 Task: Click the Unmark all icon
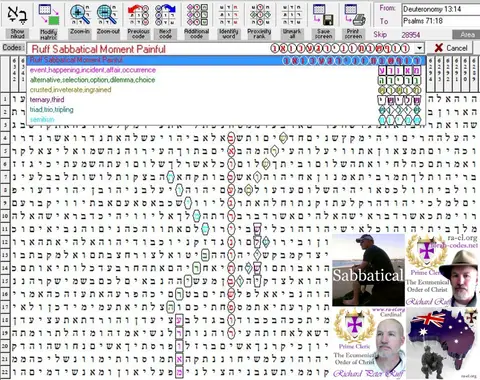pos(291,15)
